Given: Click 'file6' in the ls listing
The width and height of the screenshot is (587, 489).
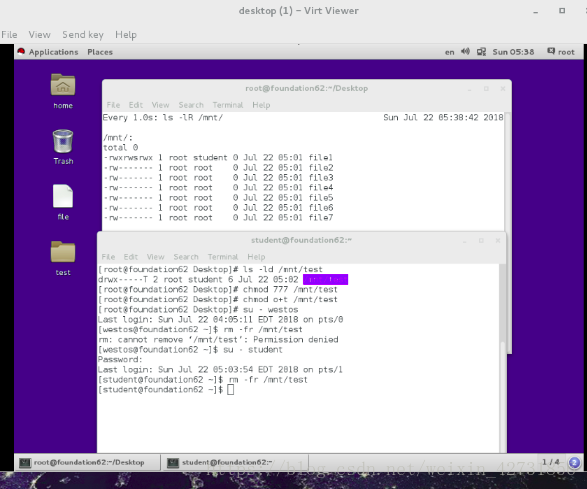Looking at the screenshot, I should [x=321, y=208].
